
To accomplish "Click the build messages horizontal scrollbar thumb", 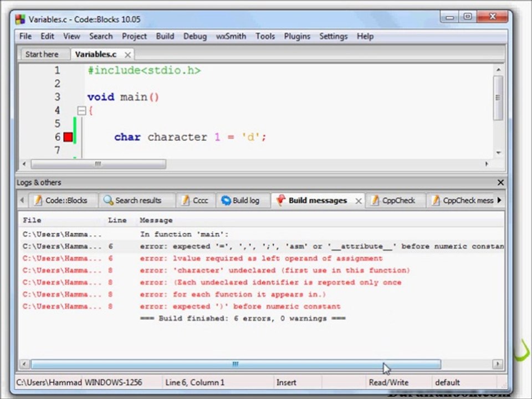I will click(x=236, y=364).
